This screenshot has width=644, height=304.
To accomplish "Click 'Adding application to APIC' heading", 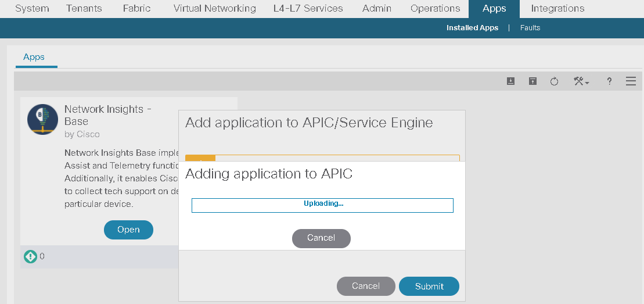I will [269, 174].
